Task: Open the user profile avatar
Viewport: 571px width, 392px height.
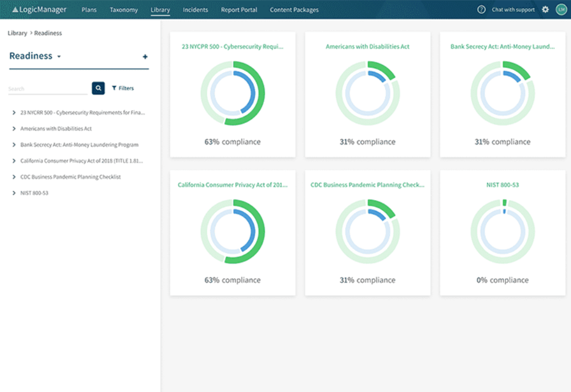Action: (x=561, y=10)
